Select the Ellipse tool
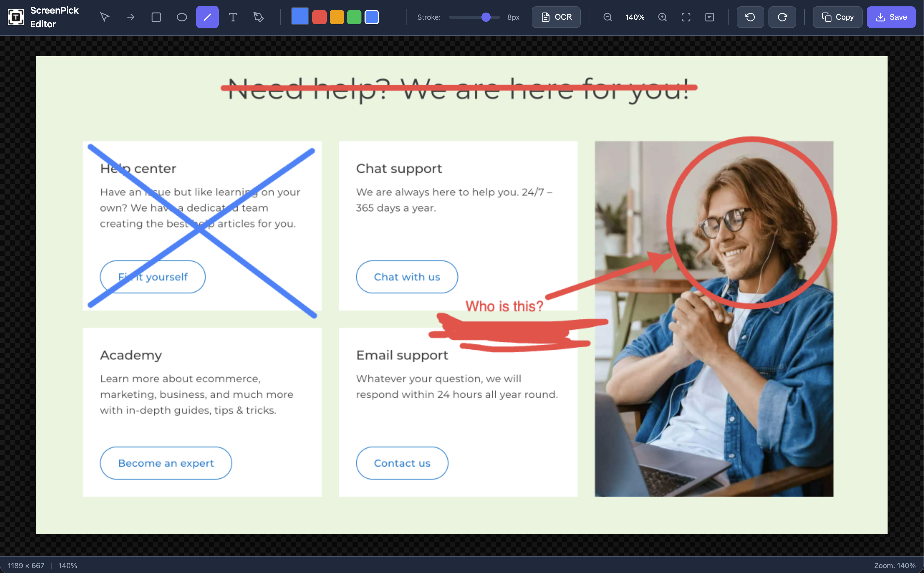This screenshot has height=573, width=924. 181,17
